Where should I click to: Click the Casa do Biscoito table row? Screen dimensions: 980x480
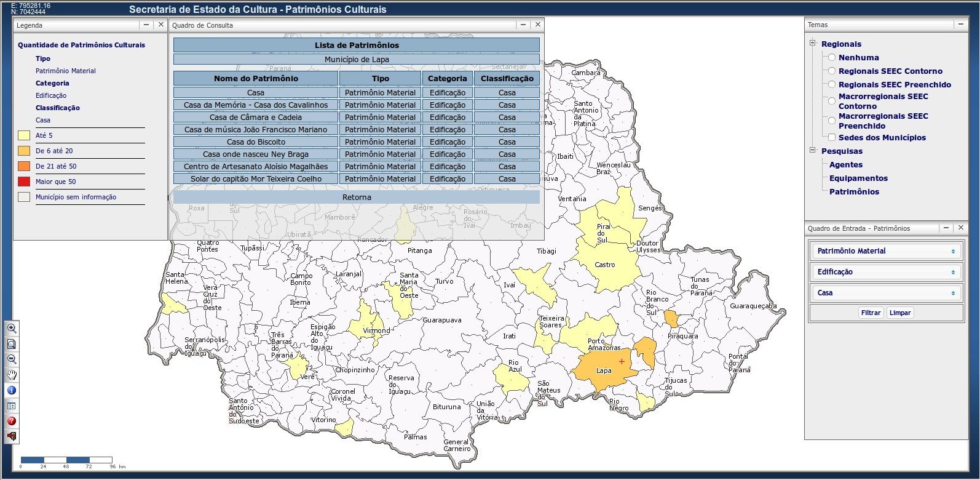(x=256, y=142)
